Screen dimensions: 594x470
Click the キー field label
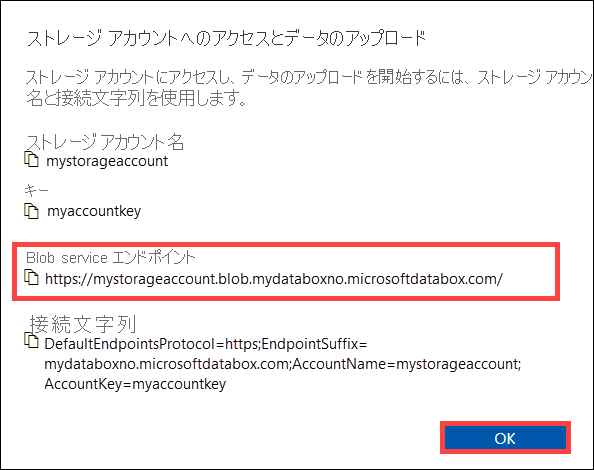pyautogui.click(x=36, y=190)
